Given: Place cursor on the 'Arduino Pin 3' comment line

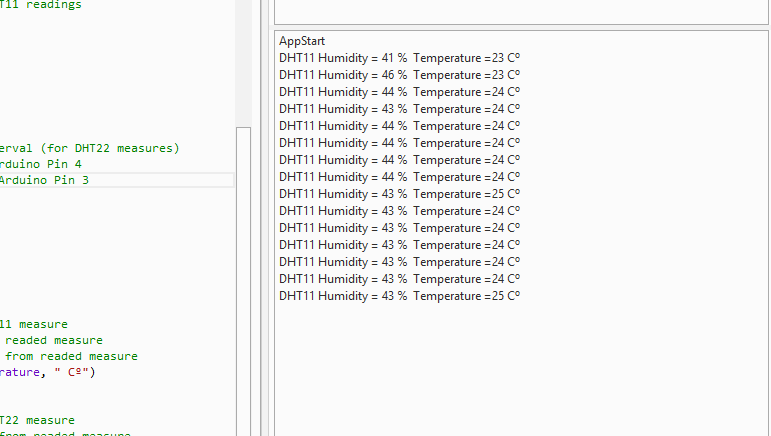Looking at the screenshot, I should (x=44, y=180).
